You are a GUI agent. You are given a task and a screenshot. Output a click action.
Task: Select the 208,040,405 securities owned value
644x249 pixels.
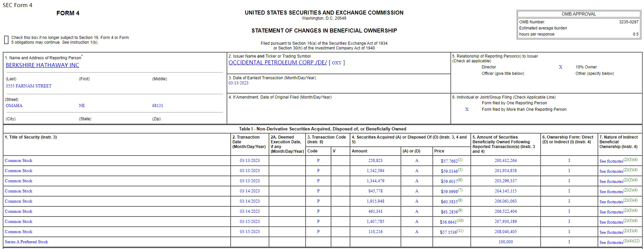click(x=505, y=232)
